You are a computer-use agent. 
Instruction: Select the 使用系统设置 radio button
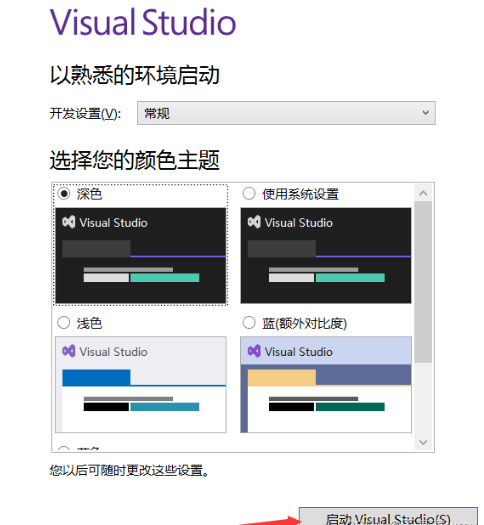coord(249,194)
